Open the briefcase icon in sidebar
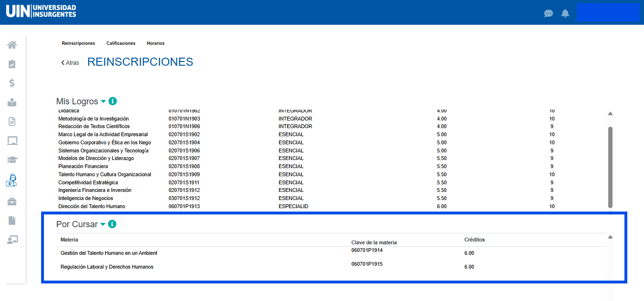 [12, 202]
